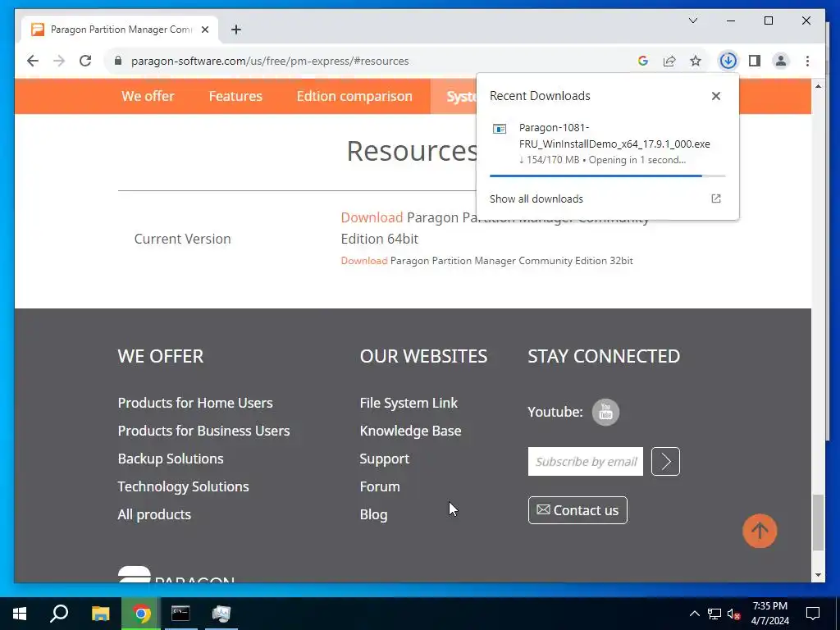Click Show all downloads
This screenshot has height=630, width=840.
click(x=536, y=199)
